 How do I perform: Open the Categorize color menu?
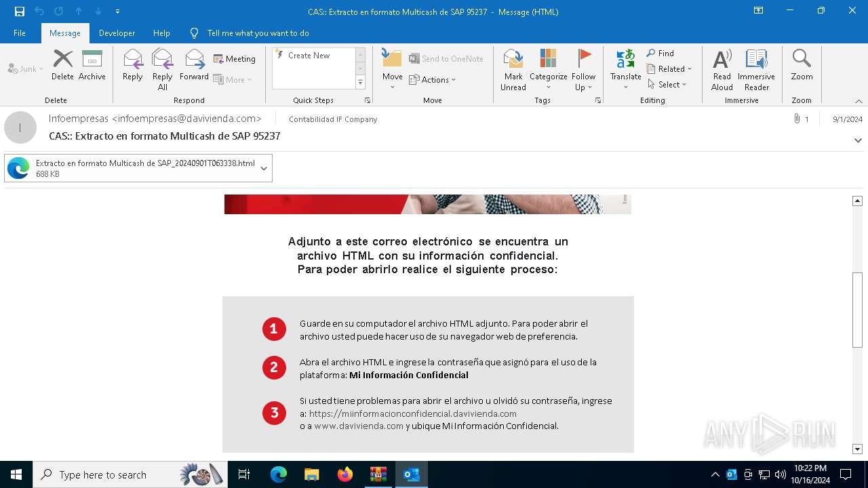click(x=548, y=69)
